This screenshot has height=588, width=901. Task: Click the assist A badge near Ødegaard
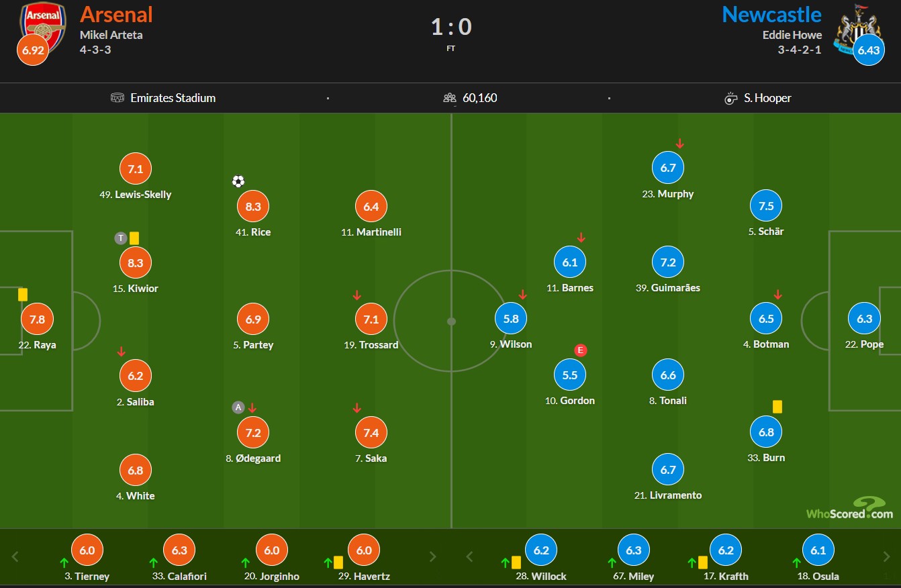pyautogui.click(x=238, y=407)
